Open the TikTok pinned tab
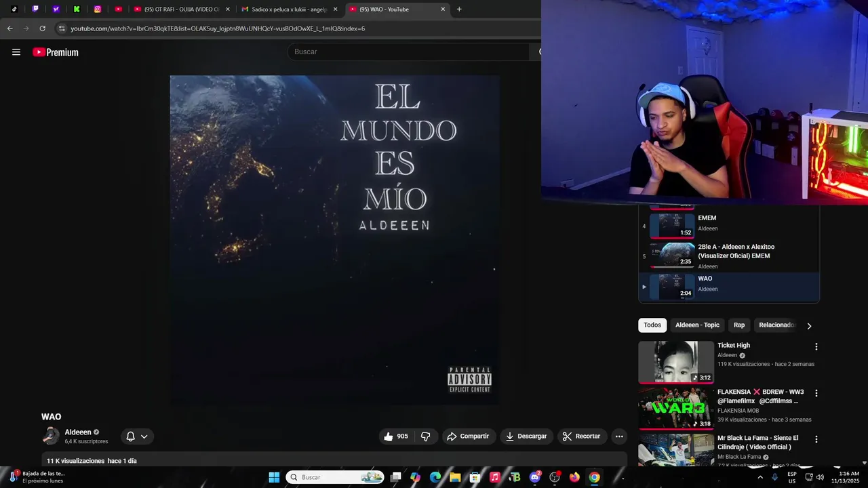The width and height of the screenshot is (868, 488). click(14, 9)
